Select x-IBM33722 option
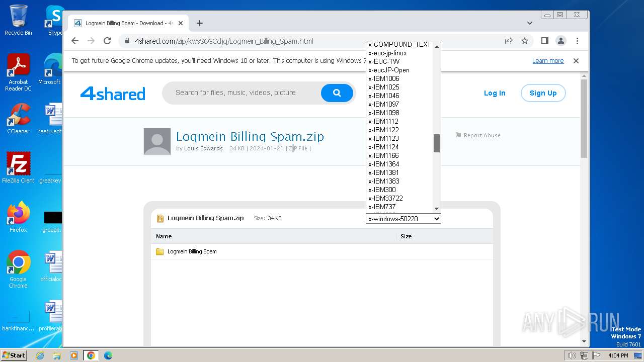The width and height of the screenshot is (644, 362). (399, 198)
